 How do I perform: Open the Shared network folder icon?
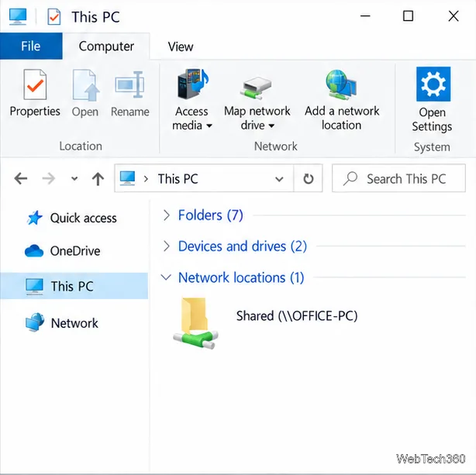tap(195, 323)
